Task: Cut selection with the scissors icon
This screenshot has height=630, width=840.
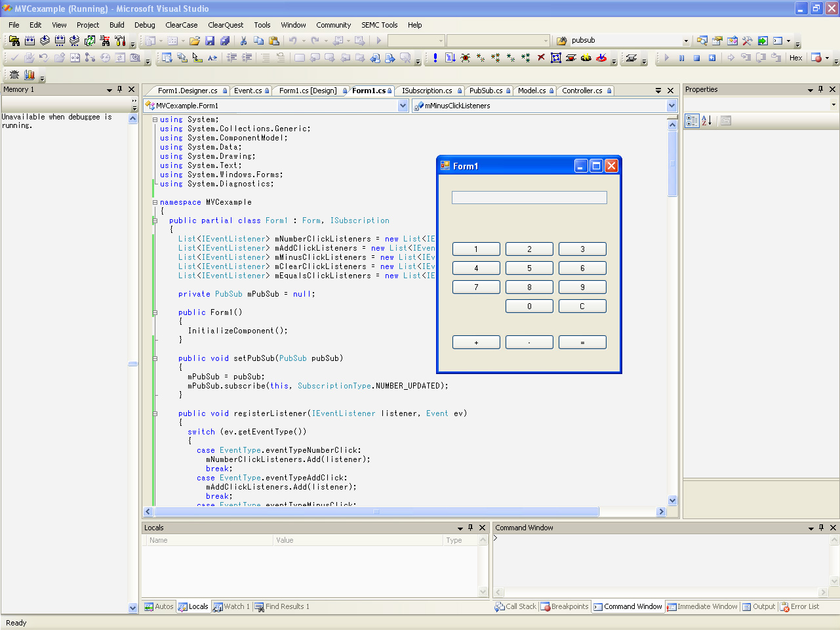Action: [243, 41]
